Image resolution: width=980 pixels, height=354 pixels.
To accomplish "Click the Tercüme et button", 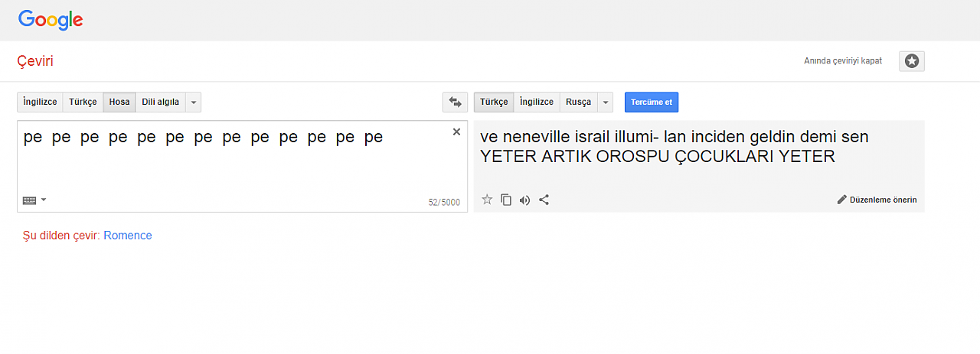I will tap(652, 102).
